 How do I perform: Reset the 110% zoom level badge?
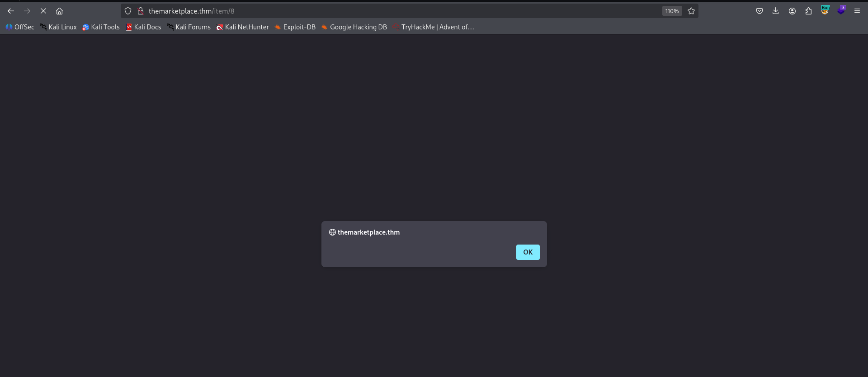tap(672, 11)
